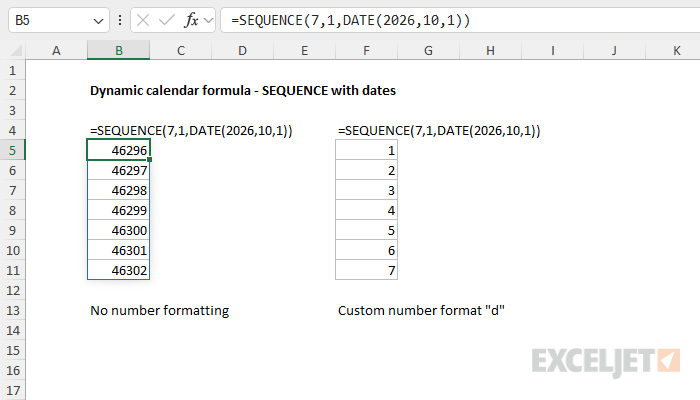
Task: Select row 1 header
Action: point(12,71)
